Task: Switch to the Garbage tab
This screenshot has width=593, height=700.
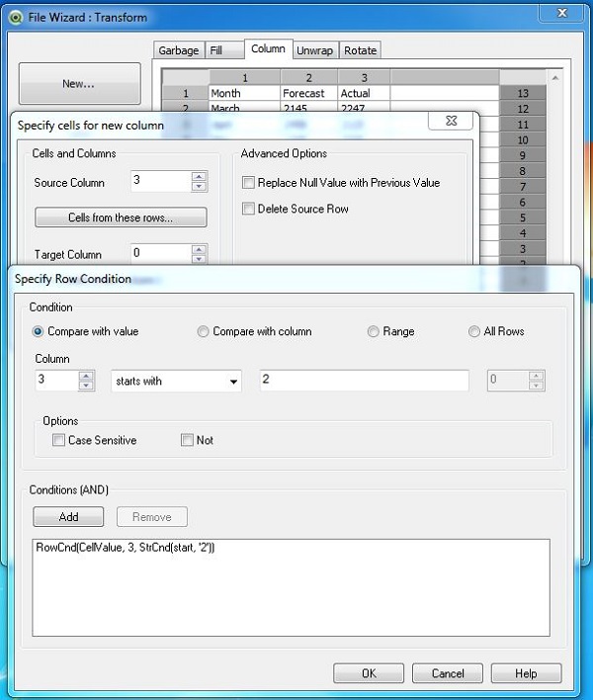Action: click(179, 50)
